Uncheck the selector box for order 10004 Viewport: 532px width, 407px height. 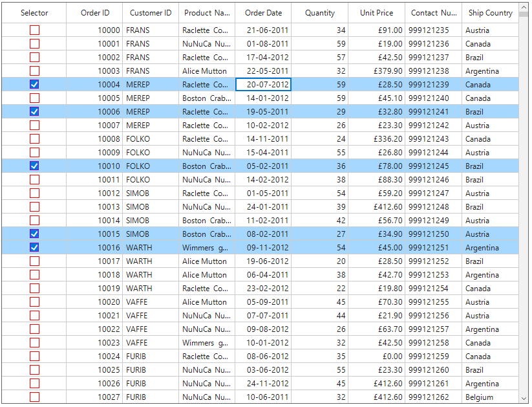coord(34,84)
